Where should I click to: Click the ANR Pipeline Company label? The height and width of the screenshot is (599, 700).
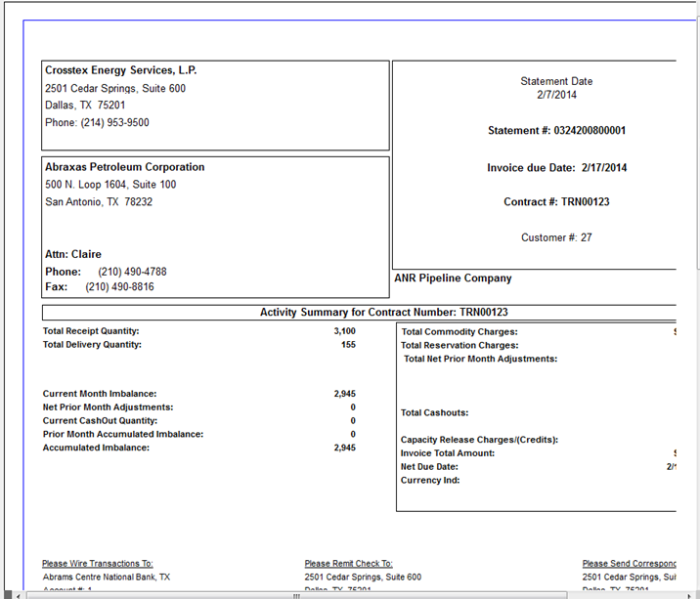click(453, 278)
